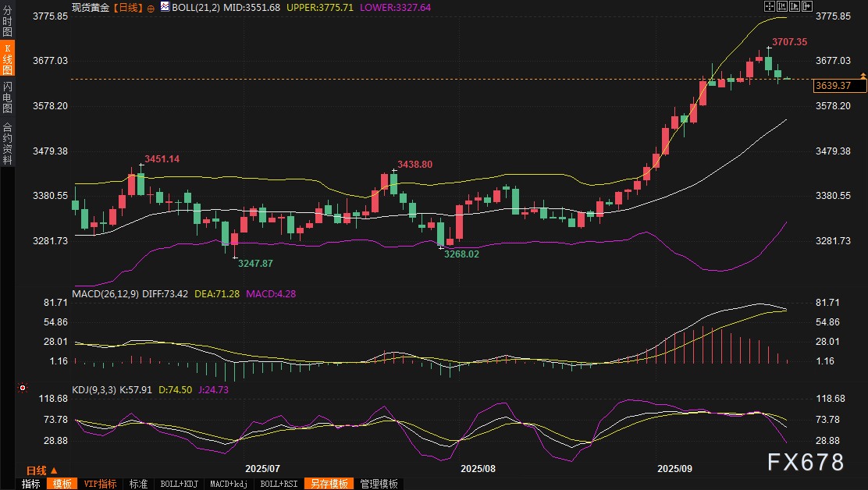Click the MACD(26,12,9) indicator label
The height and width of the screenshot is (490, 868).
point(105,293)
